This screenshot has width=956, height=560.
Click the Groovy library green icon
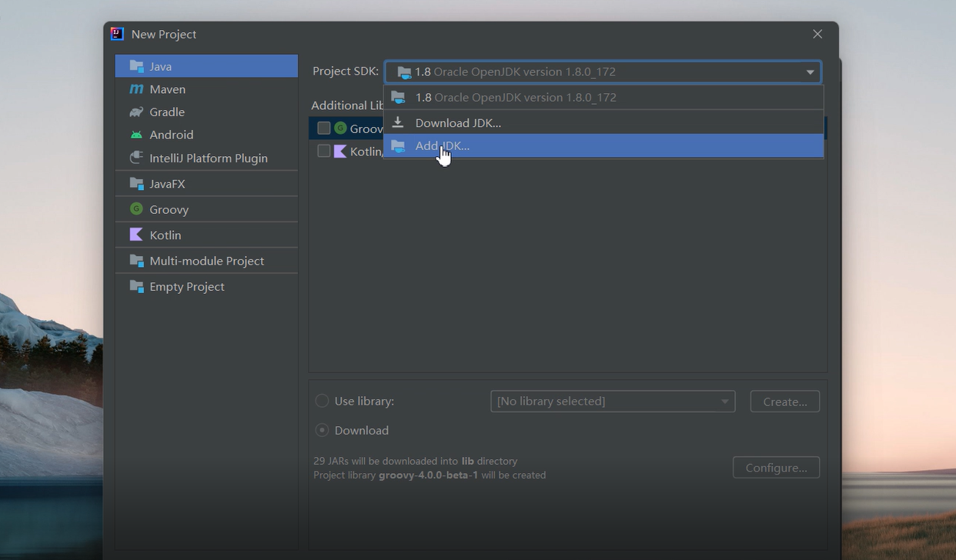tap(340, 128)
